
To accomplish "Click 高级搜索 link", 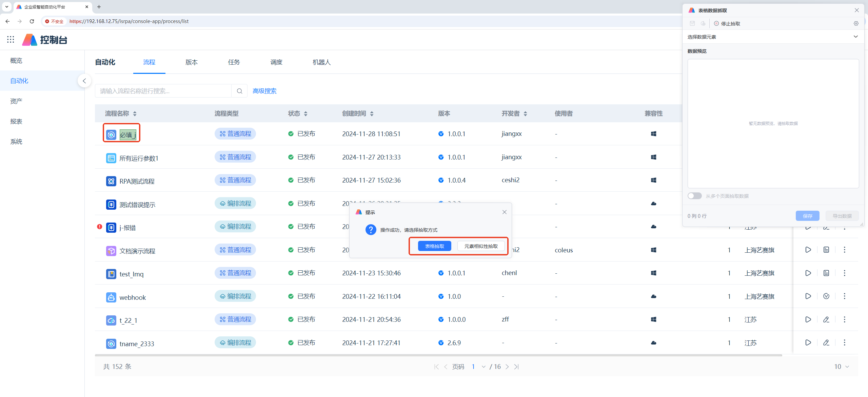I will coord(264,91).
